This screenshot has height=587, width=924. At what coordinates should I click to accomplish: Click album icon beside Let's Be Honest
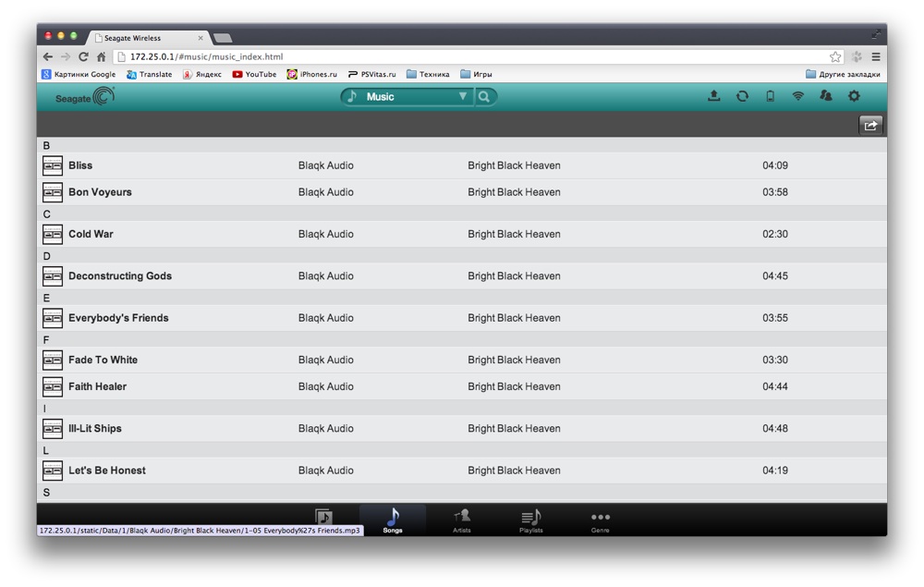point(53,471)
